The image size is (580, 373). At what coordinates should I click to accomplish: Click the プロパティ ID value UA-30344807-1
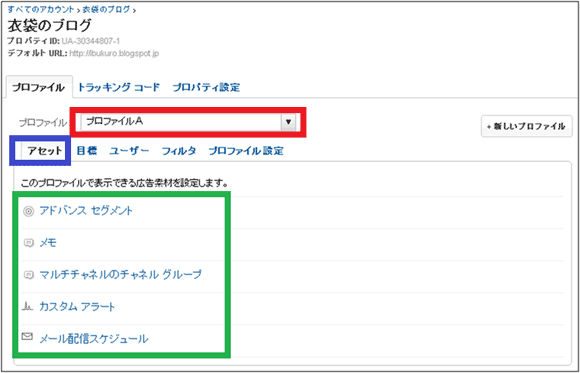[91, 41]
